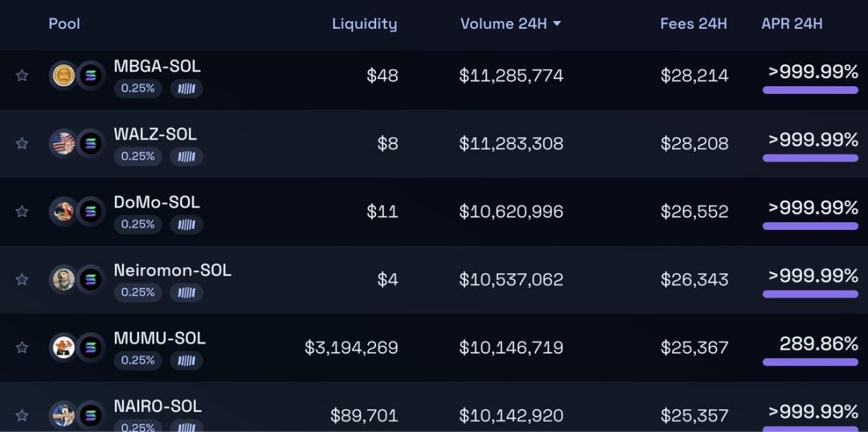Toggle favorite star for MUMU-SOL
This screenshot has height=432, width=868.
click(x=22, y=348)
